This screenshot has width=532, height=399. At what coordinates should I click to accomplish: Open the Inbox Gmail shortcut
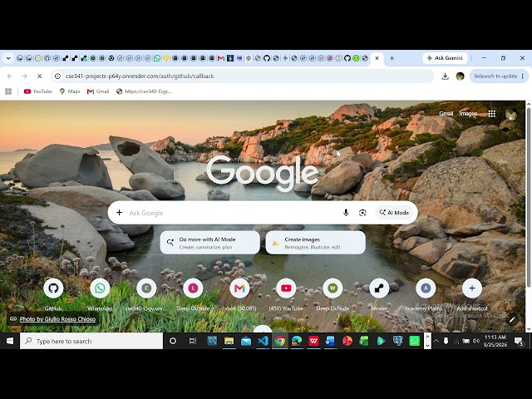[239, 288]
